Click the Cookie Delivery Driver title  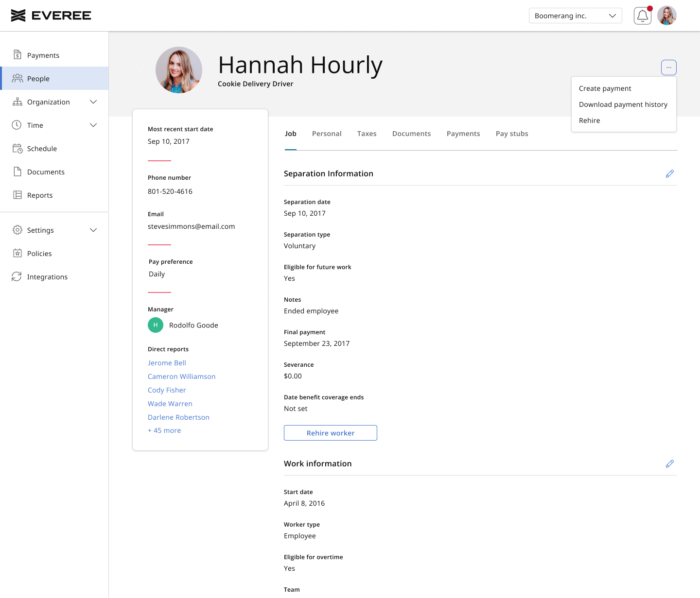coord(256,84)
